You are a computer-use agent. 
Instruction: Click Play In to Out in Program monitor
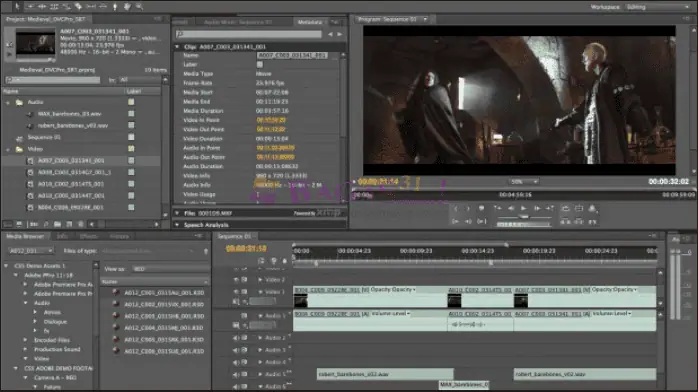(x=481, y=221)
